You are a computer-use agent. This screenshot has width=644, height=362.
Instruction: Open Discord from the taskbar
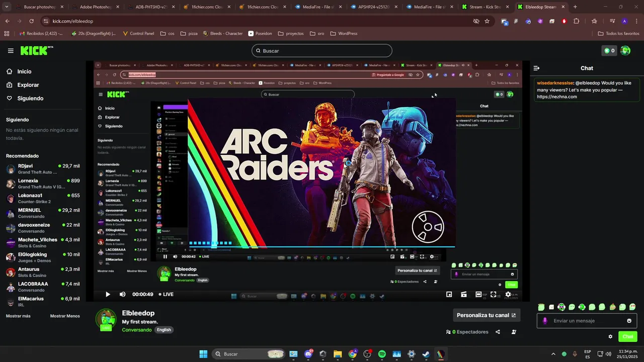[308, 354]
